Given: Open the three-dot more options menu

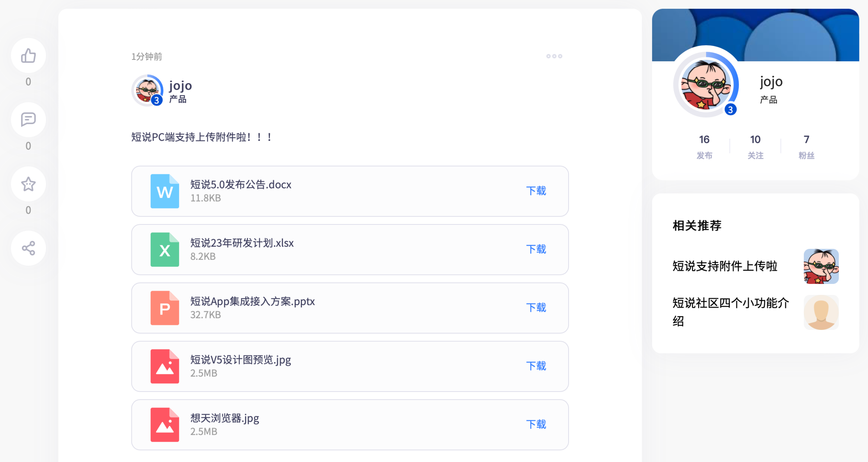Looking at the screenshot, I should pyautogui.click(x=554, y=56).
